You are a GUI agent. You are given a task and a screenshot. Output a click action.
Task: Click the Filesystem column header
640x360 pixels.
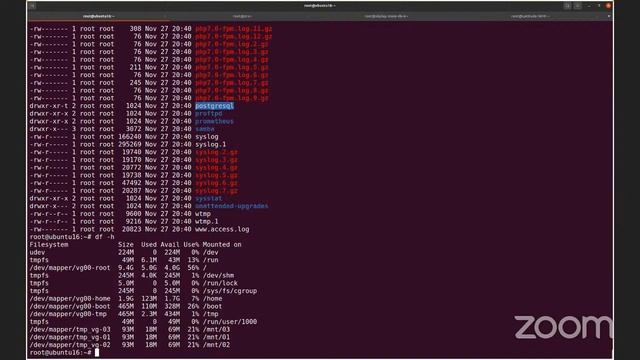[49, 245]
